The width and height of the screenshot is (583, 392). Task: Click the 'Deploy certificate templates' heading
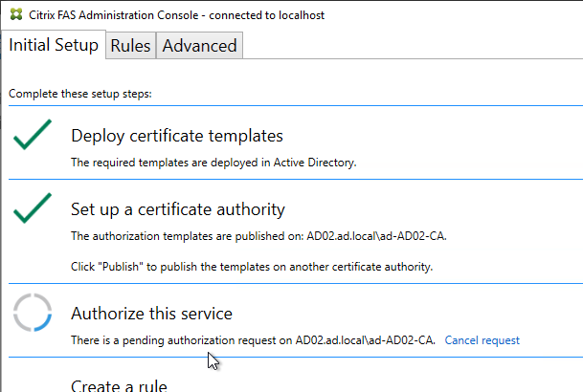[x=177, y=136]
